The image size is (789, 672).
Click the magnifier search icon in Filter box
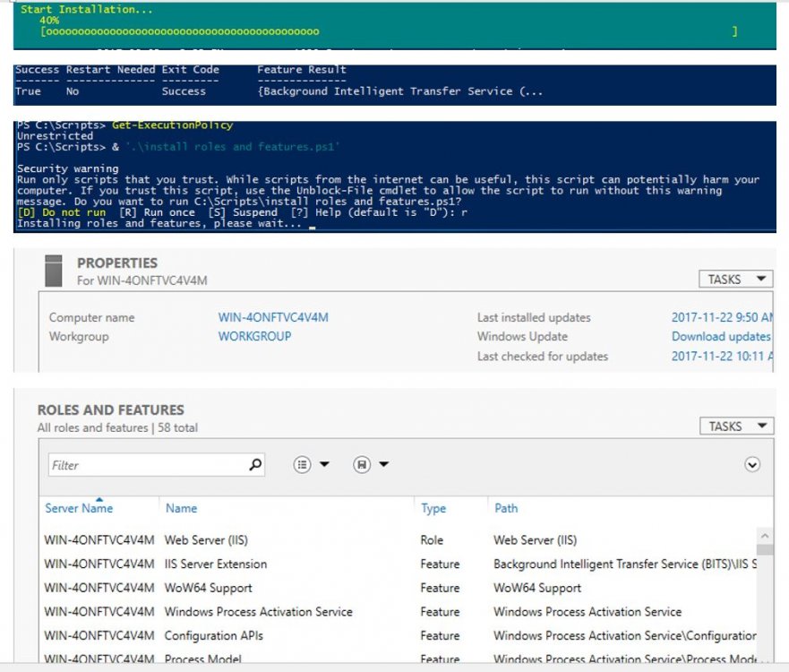[255, 465]
